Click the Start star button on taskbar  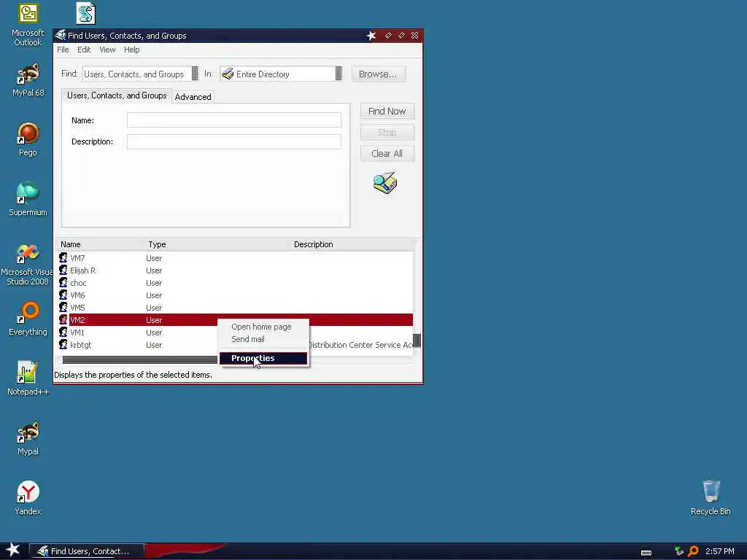tap(13, 550)
